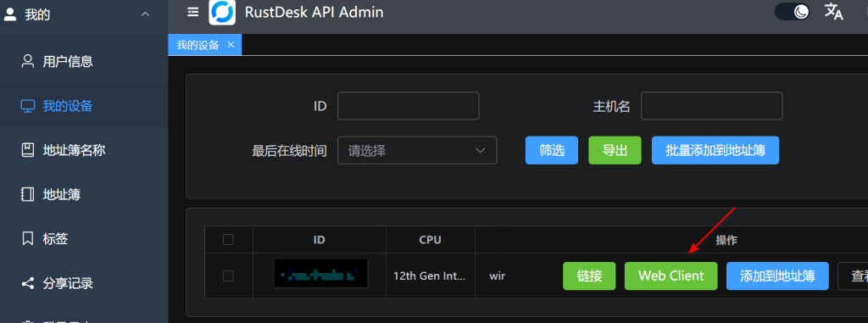Open the language translation icon
This screenshot has width=868, height=323.
[834, 11]
